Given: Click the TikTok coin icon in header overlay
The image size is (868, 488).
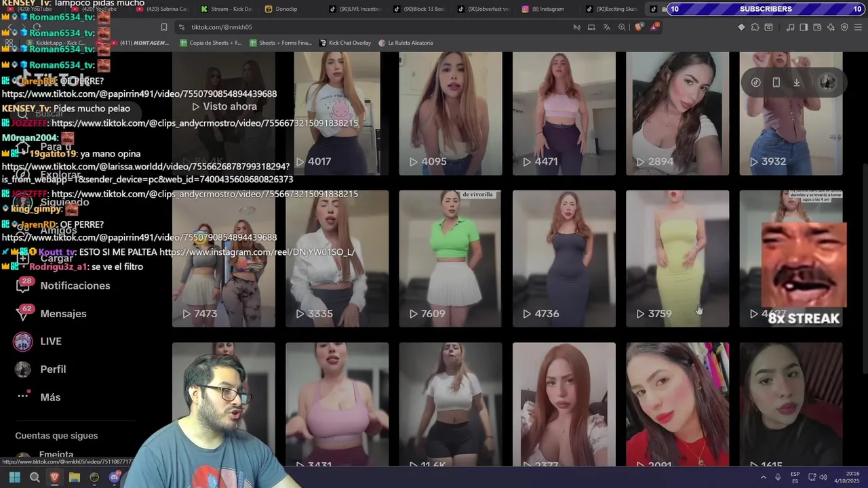Looking at the screenshot, I should tap(755, 82).
